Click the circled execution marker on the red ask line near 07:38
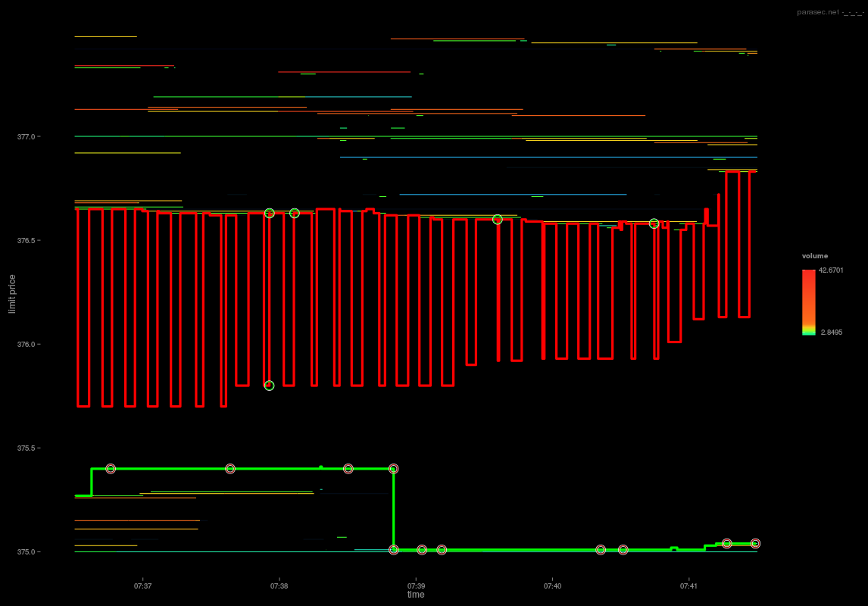This screenshot has height=606, width=868. click(294, 213)
